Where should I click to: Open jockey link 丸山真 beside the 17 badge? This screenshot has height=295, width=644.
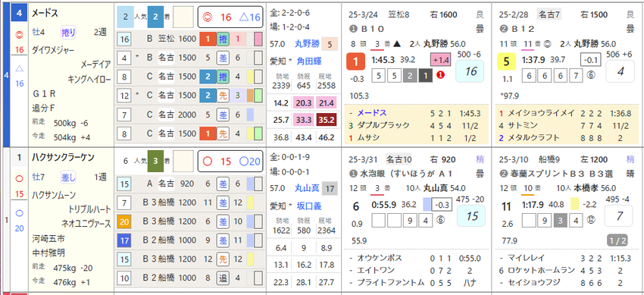306,188
